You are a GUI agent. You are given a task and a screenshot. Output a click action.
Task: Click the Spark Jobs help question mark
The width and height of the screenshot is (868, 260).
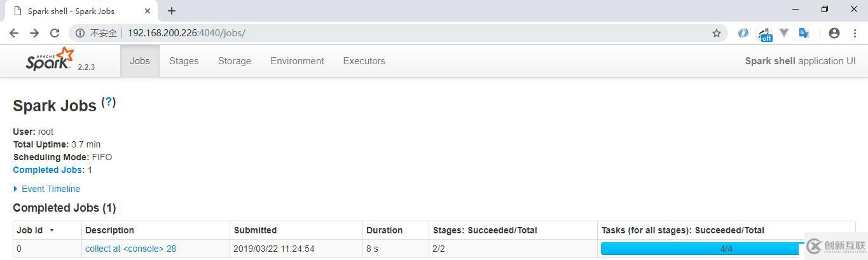pos(109,102)
